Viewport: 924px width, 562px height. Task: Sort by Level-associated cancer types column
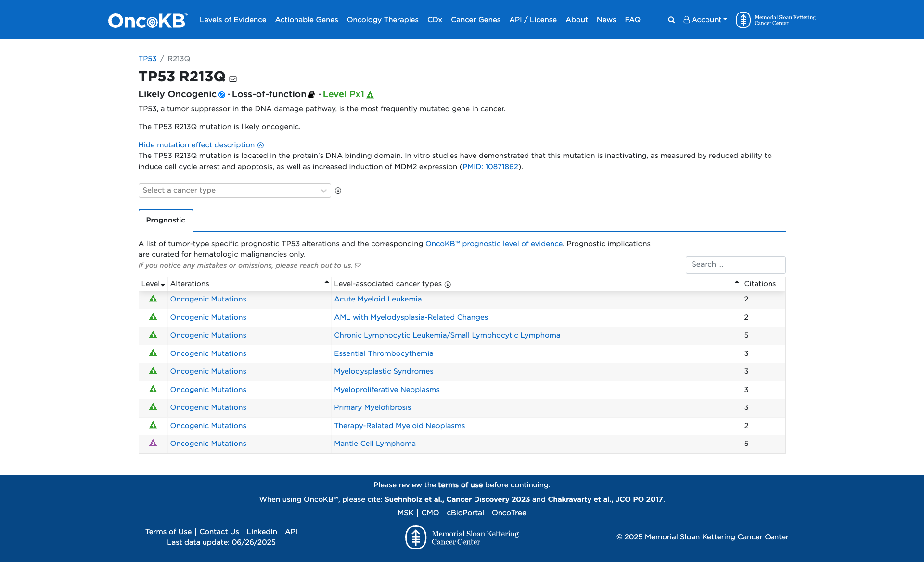tap(536, 284)
